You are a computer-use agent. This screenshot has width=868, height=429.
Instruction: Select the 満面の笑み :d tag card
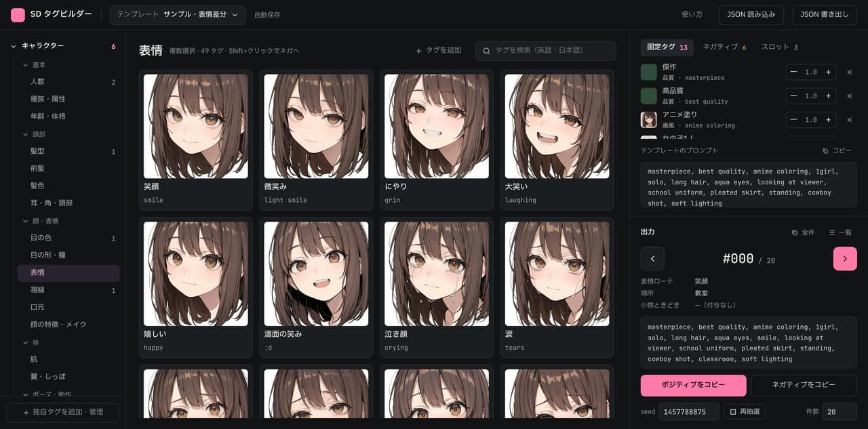[x=316, y=287]
